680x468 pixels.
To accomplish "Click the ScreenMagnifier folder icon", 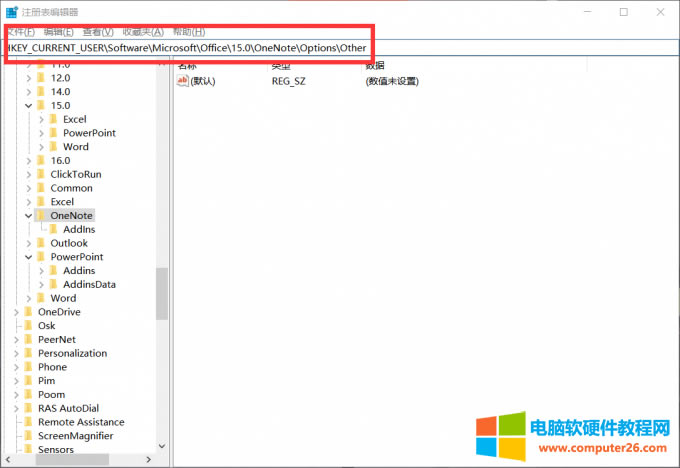I will click(29, 435).
